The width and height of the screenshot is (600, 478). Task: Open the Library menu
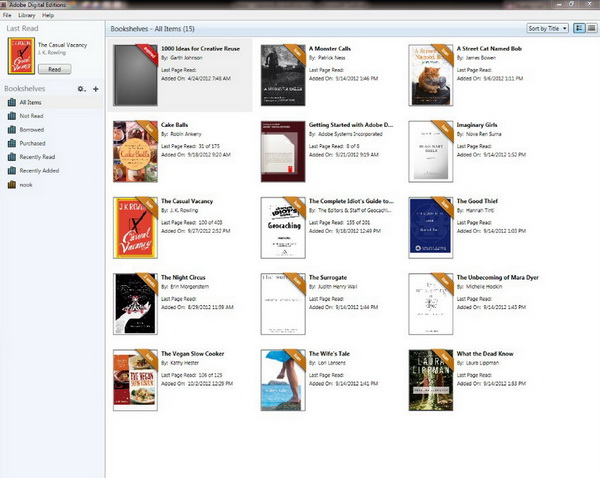pyautogui.click(x=26, y=16)
